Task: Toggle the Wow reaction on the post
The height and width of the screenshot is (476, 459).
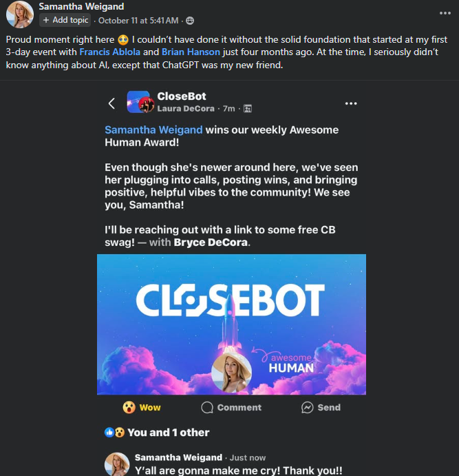Action: 142,407
